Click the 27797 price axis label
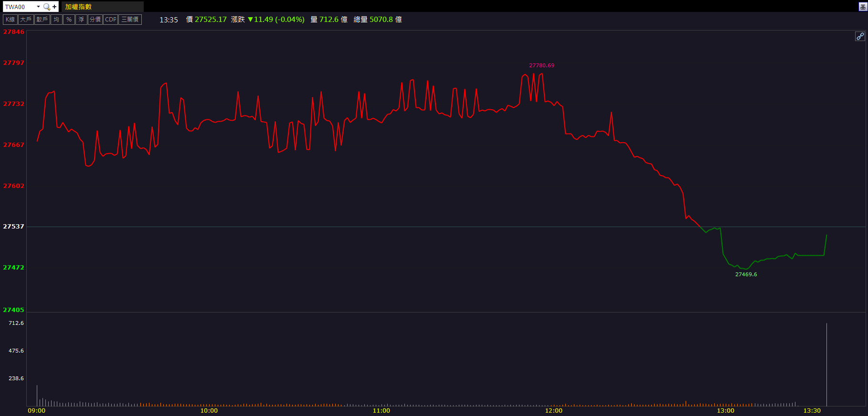Image resolution: width=868 pixels, height=416 pixels. pyautogui.click(x=14, y=63)
